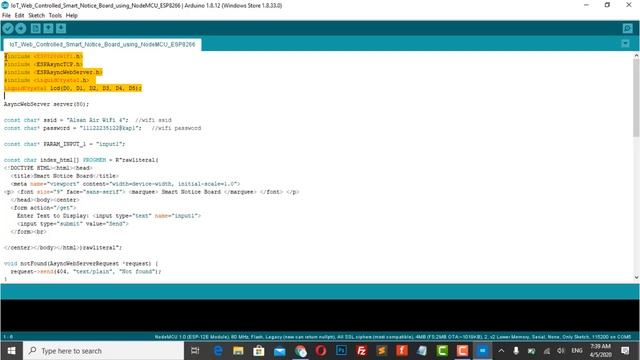Open a sketch using the Open icon
The height and width of the screenshot is (360, 640).
click(48, 28)
